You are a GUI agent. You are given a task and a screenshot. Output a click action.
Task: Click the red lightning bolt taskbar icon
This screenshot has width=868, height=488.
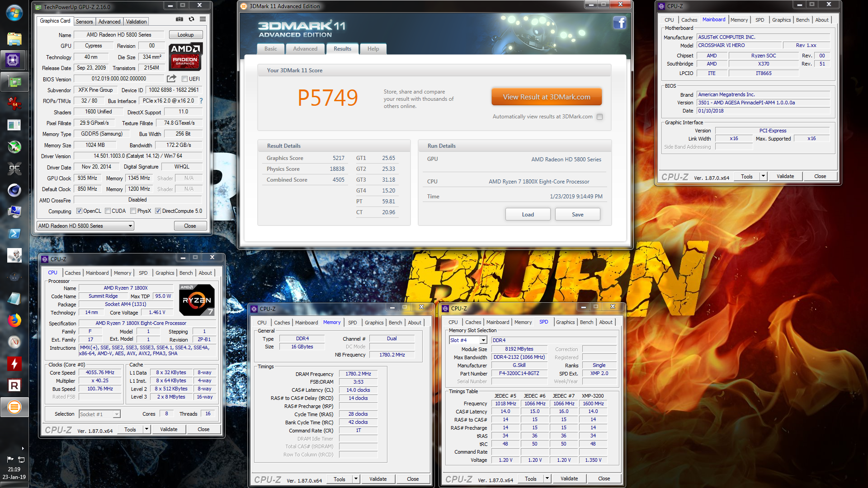14,364
